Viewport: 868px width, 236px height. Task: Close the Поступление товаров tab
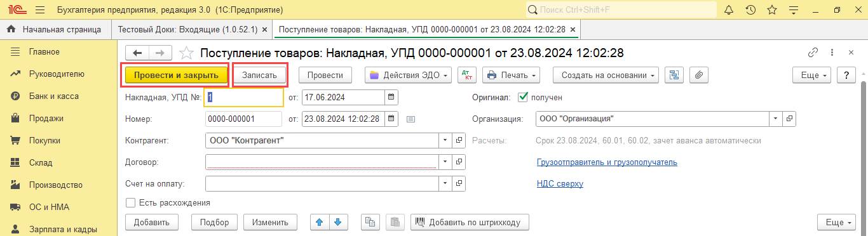click(x=573, y=30)
